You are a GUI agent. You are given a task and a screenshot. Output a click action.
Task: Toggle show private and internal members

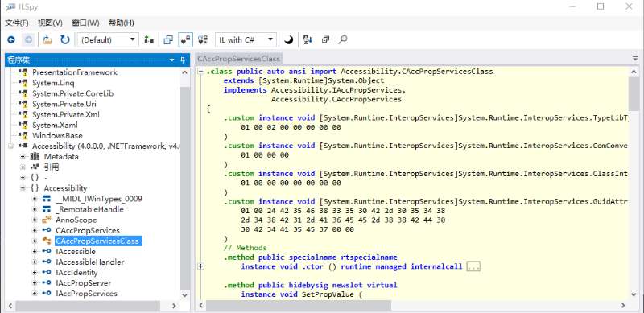point(186,40)
